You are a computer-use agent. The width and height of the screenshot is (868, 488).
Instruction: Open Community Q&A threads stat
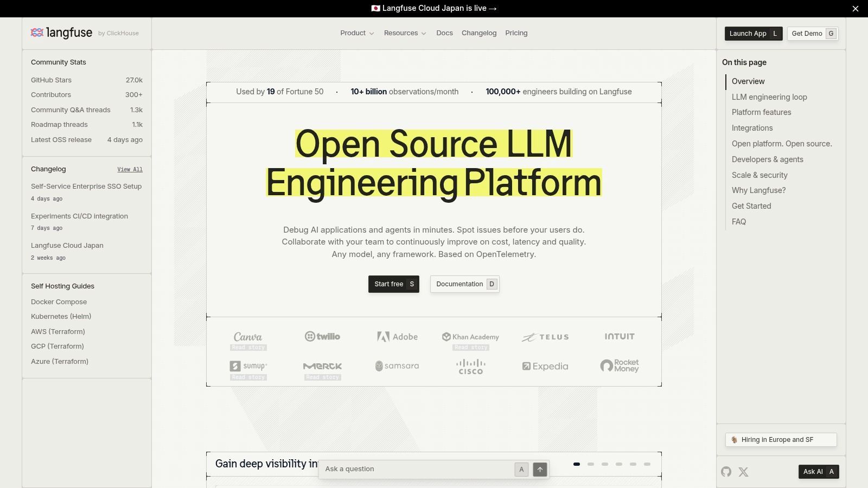pyautogui.click(x=87, y=110)
